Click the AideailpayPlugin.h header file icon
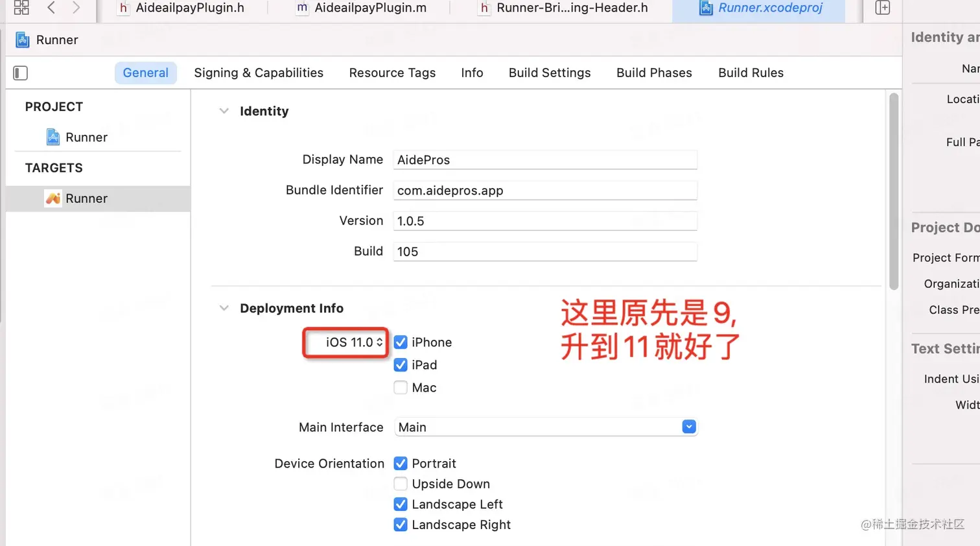 tap(123, 8)
